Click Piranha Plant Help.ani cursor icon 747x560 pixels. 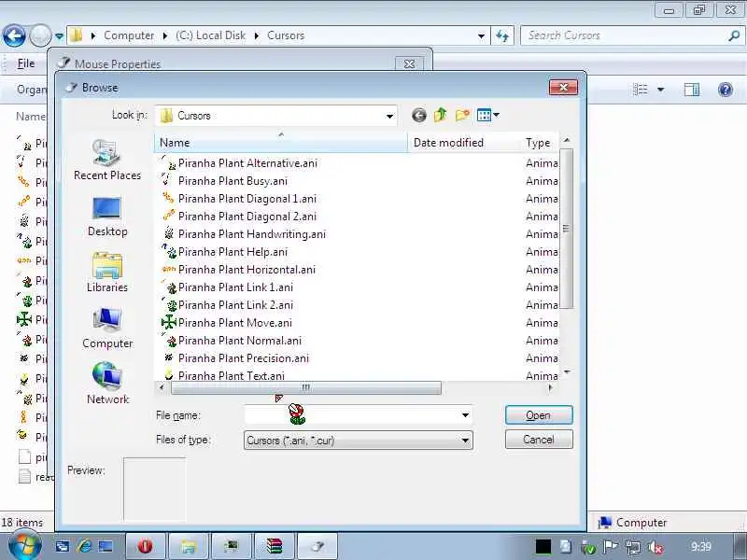tap(169, 251)
